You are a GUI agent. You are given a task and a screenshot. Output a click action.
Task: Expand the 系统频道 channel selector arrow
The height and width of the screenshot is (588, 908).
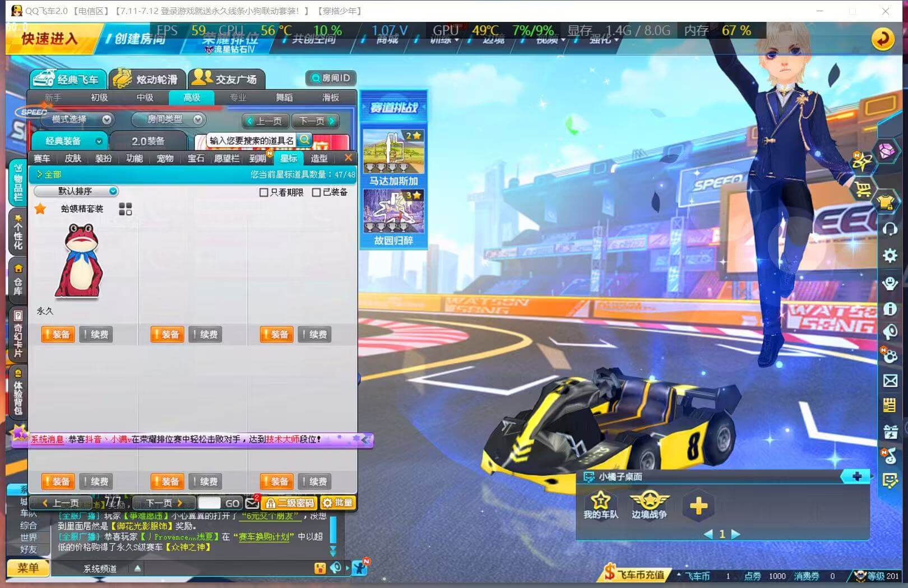pos(137,568)
